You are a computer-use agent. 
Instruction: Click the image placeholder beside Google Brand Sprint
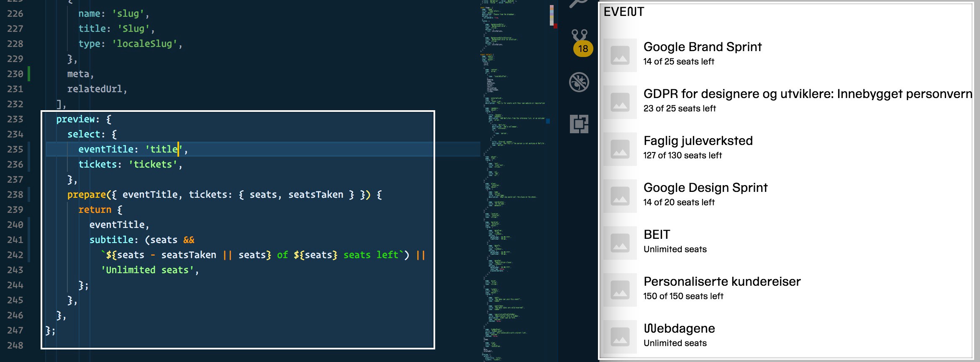pyautogui.click(x=620, y=55)
